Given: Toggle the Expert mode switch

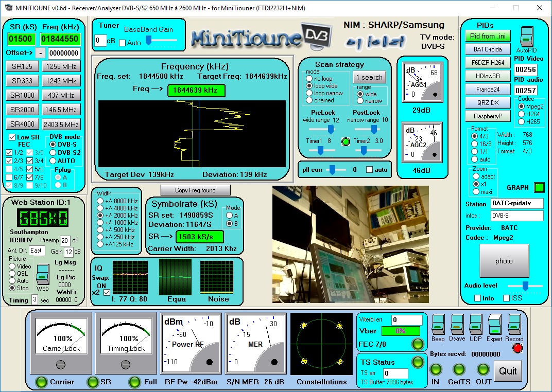Looking at the screenshot, I should 494,325.
